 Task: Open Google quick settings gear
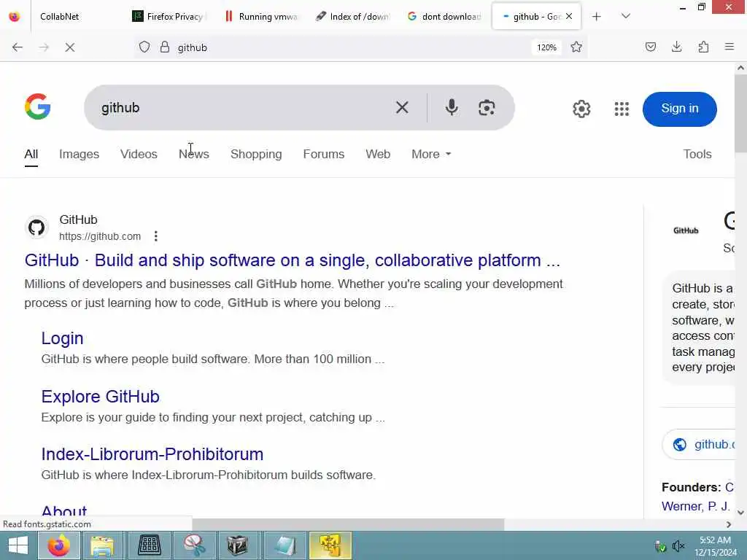click(x=581, y=109)
